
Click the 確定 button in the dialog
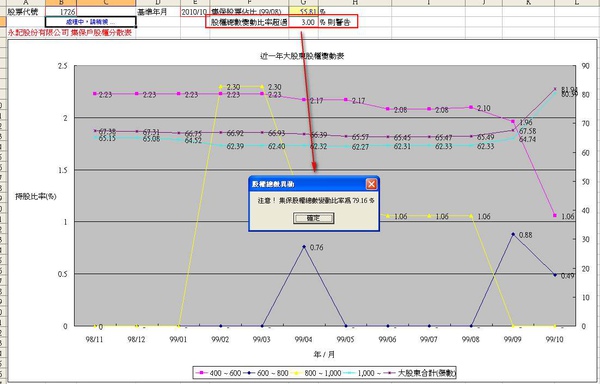pos(313,218)
